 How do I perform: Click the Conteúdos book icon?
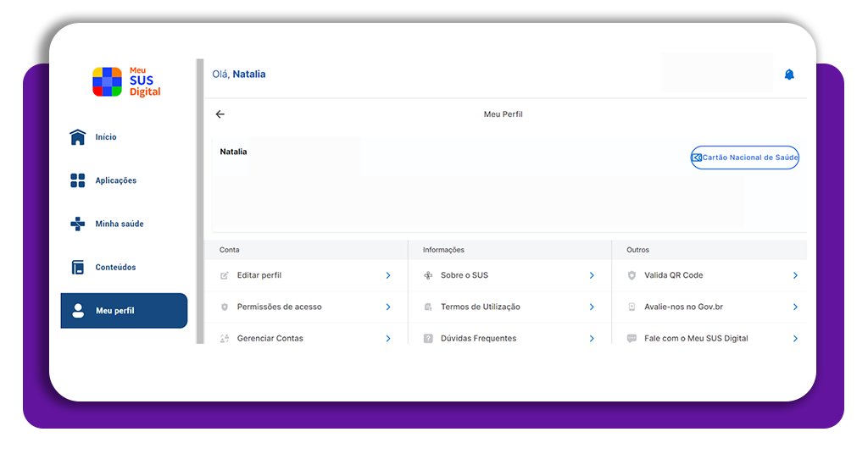pos(77,267)
